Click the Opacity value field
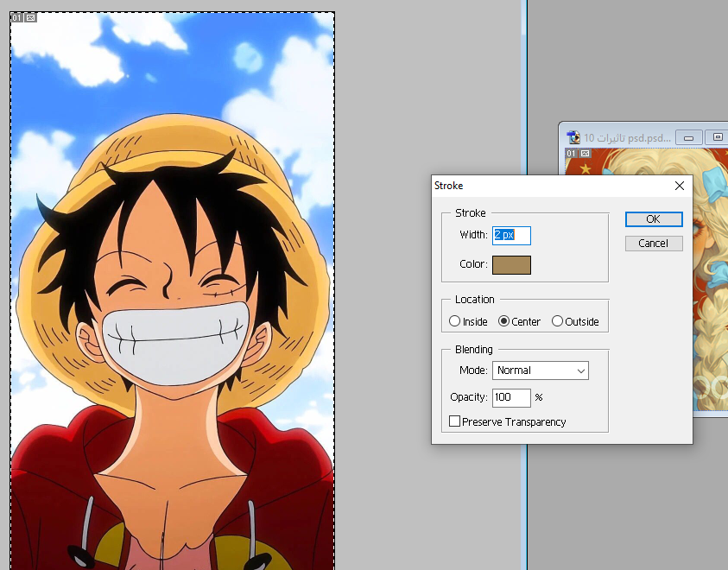728x570 pixels. (511, 398)
